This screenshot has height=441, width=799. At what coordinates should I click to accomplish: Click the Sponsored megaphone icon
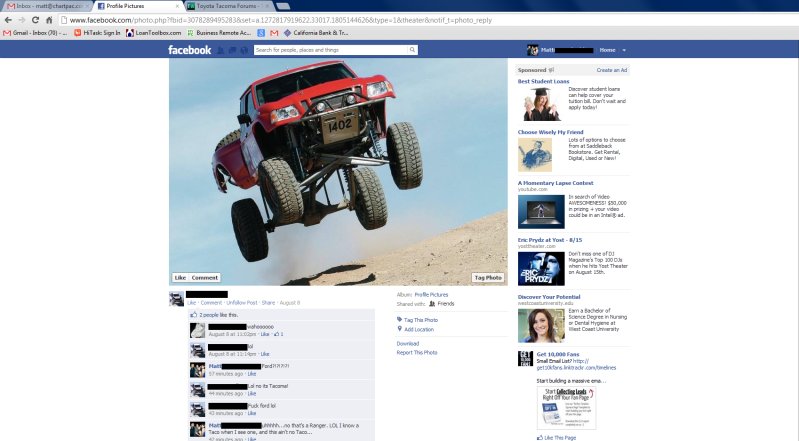coord(551,70)
